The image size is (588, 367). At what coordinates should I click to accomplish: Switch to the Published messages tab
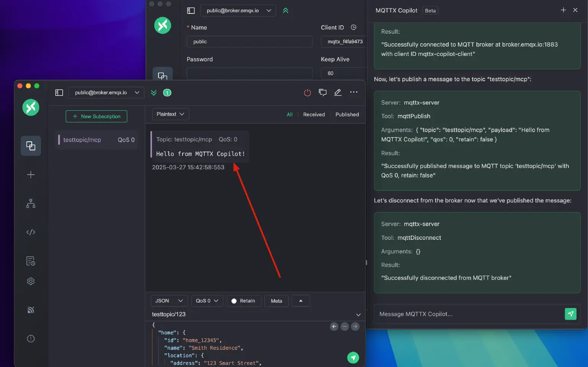click(x=347, y=115)
